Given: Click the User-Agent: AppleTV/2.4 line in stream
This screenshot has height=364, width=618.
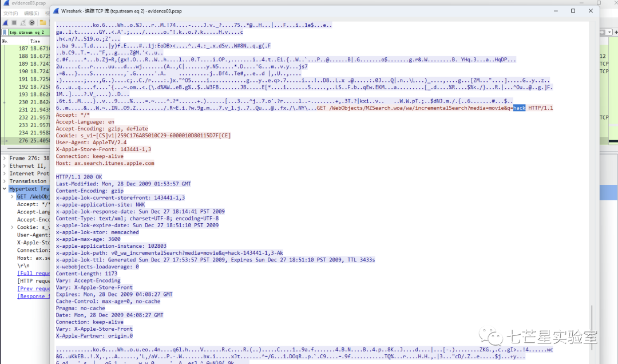Looking at the screenshot, I should (x=91, y=143).
